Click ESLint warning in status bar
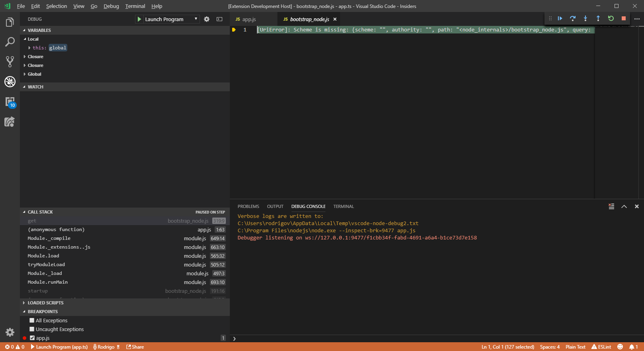The height and width of the screenshot is (351, 644). pos(601,347)
